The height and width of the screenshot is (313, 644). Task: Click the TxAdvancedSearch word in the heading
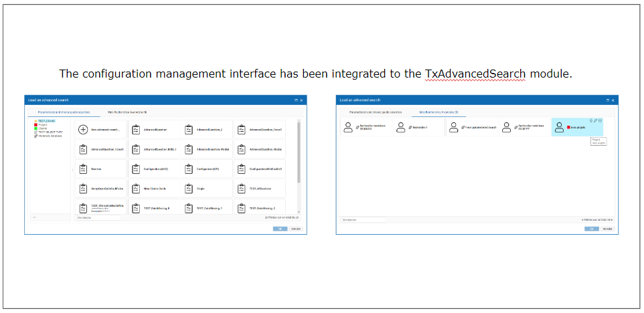pyautogui.click(x=475, y=74)
